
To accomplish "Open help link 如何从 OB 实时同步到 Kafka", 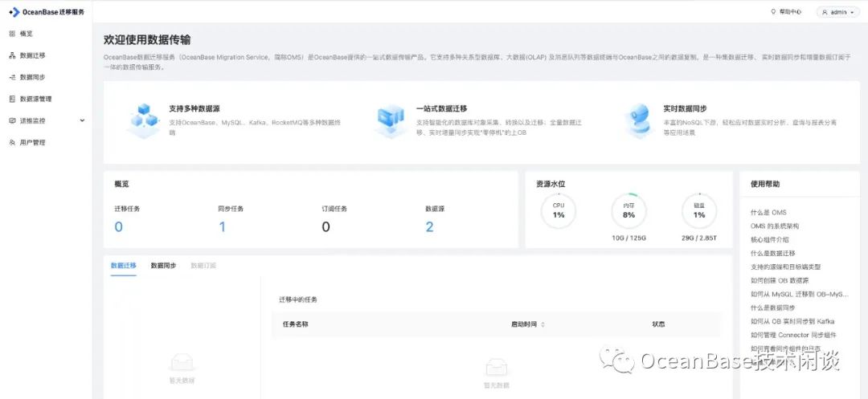I will (792, 322).
